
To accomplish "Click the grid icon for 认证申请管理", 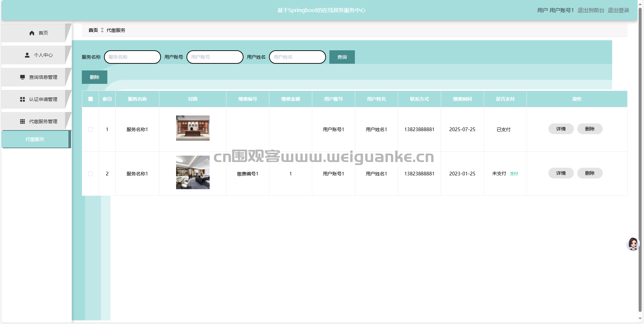I will pyautogui.click(x=22, y=99).
